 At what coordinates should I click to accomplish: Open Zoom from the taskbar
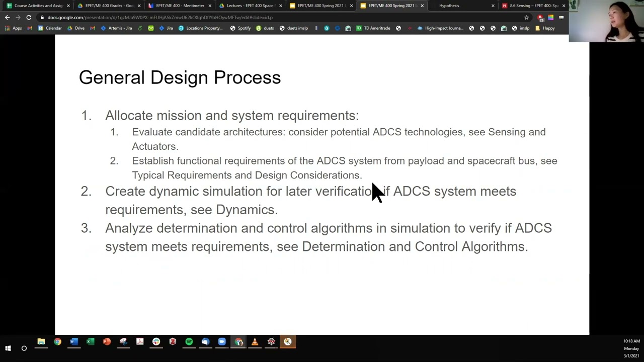pyautogui.click(x=222, y=342)
